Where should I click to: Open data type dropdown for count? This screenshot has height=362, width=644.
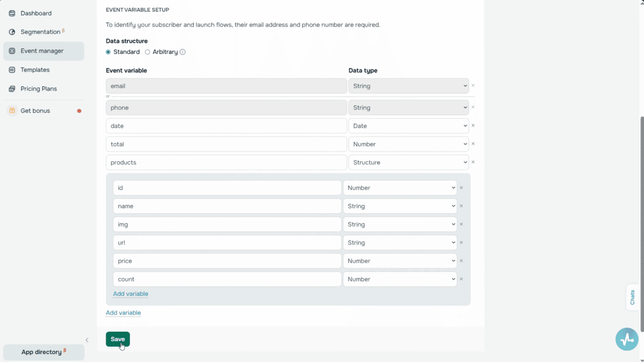click(x=400, y=279)
